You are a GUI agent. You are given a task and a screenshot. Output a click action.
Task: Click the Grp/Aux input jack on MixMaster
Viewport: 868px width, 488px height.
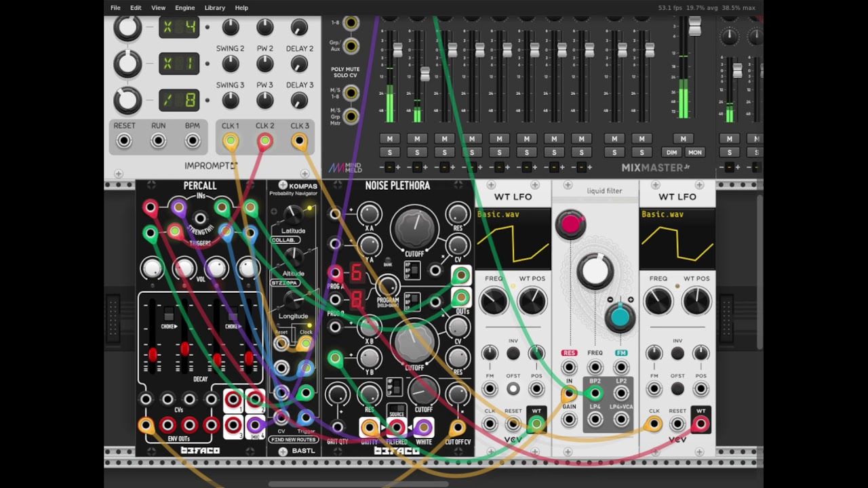coord(351,46)
